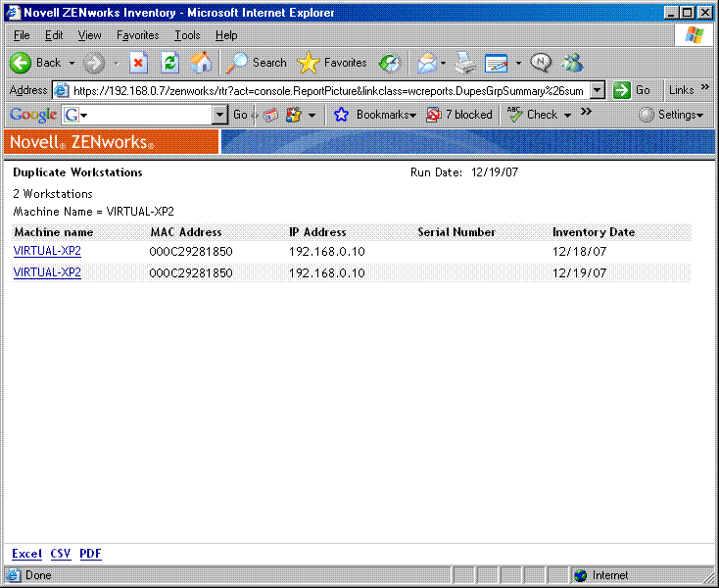Export report via PDF link
The height and width of the screenshot is (588, 719).
(x=90, y=554)
